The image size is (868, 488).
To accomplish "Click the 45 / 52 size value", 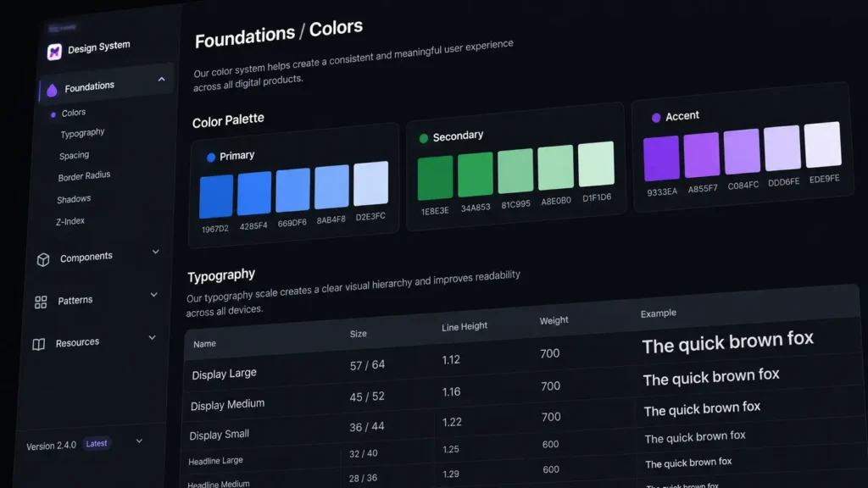I will [x=366, y=396].
